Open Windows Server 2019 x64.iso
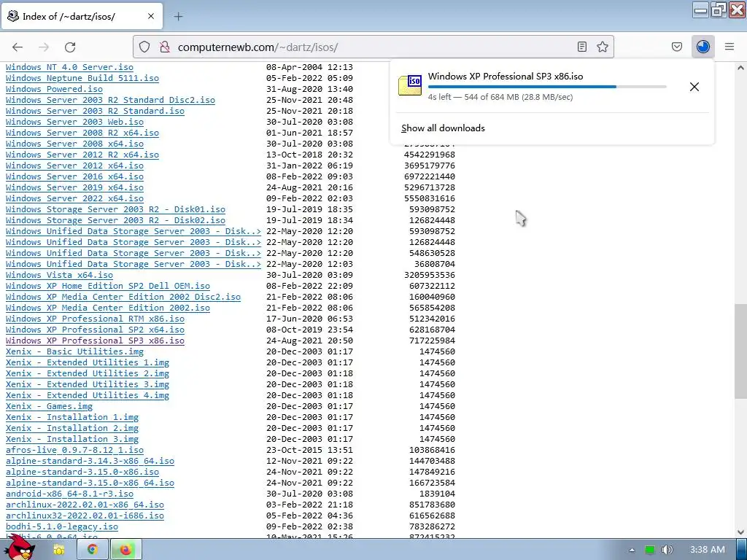Viewport: 747px width, 560px height. [75, 187]
